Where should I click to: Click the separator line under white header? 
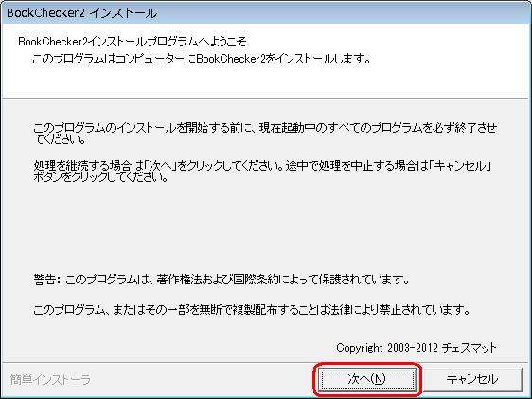266,99
